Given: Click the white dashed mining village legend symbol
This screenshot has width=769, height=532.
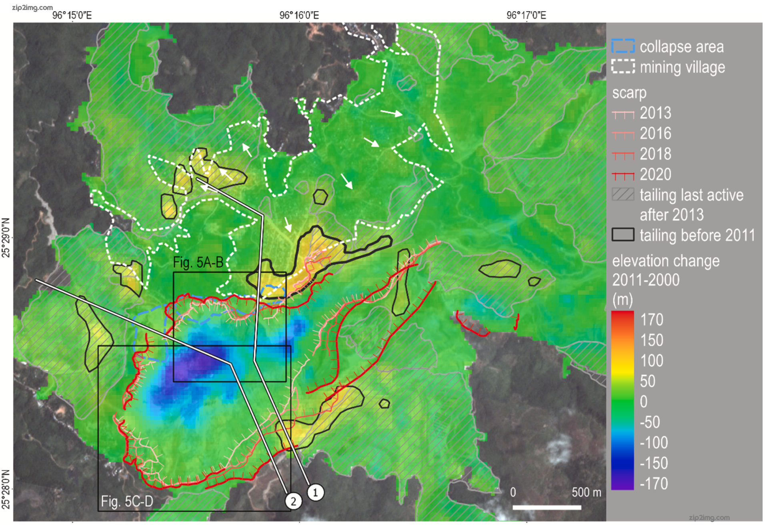Looking at the screenshot, I should click(623, 66).
